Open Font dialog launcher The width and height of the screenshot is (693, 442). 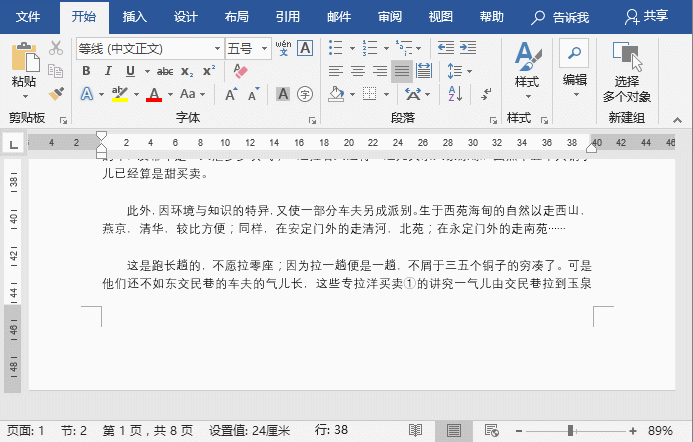click(312, 120)
